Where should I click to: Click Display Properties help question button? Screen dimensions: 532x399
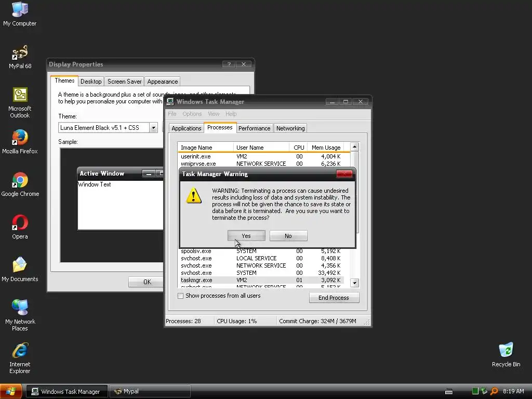[229, 64]
